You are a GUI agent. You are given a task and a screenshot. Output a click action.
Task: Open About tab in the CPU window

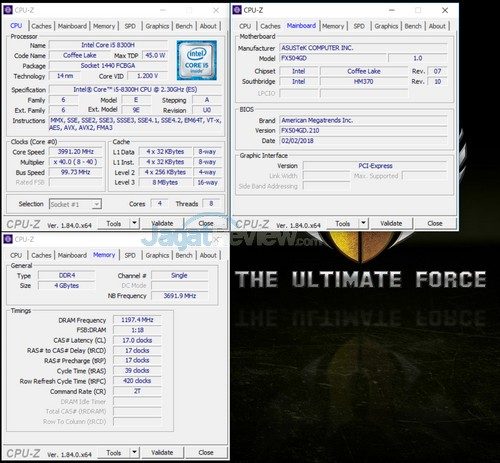[x=208, y=26]
